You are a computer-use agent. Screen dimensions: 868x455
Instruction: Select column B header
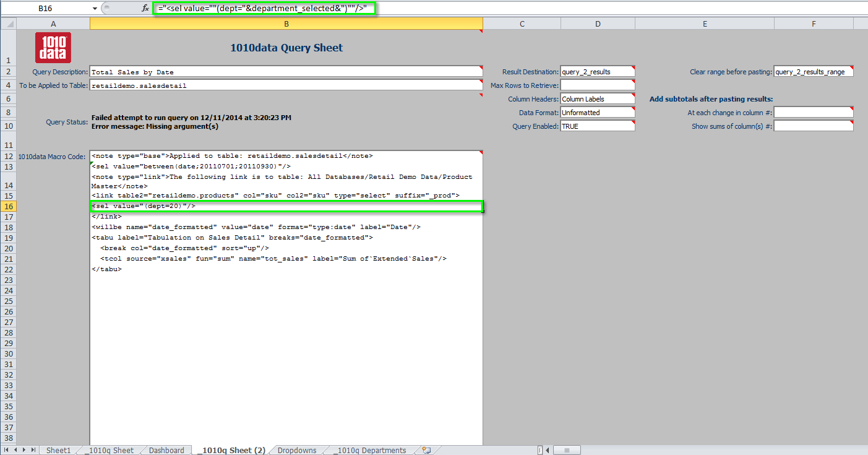286,24
